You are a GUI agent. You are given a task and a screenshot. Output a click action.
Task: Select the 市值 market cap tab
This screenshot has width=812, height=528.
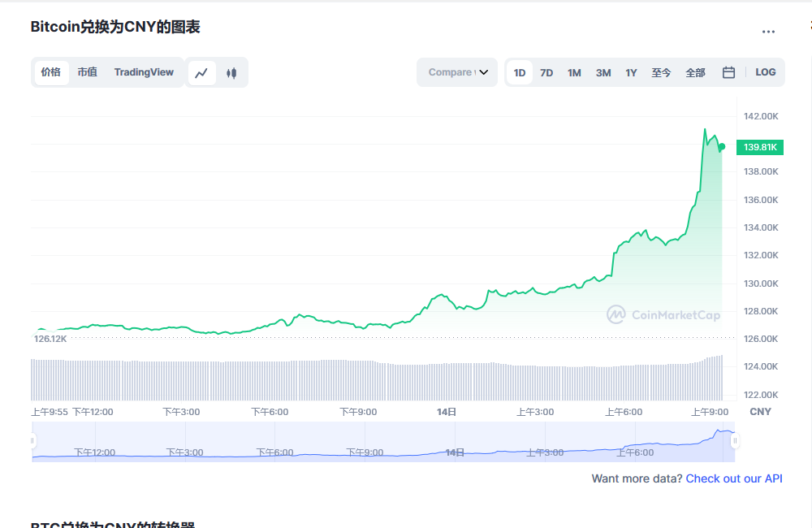pos(87,72)
